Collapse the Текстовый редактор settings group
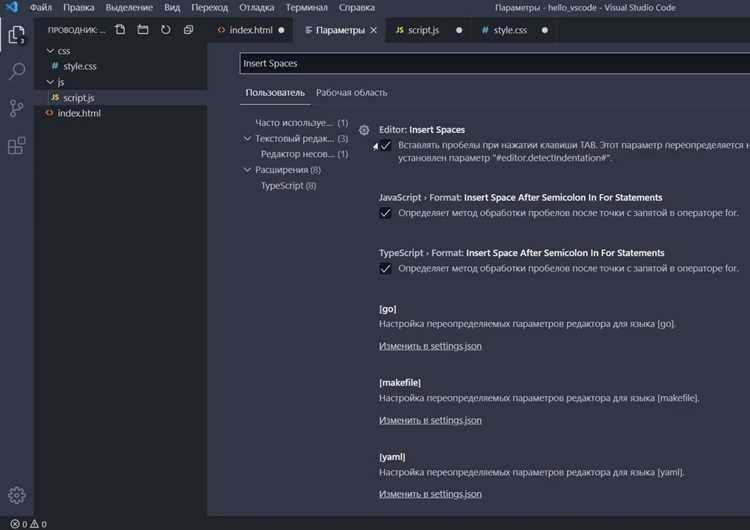This screenshot has height=530, width=750. pyautogui.click(x=247, y=139)
